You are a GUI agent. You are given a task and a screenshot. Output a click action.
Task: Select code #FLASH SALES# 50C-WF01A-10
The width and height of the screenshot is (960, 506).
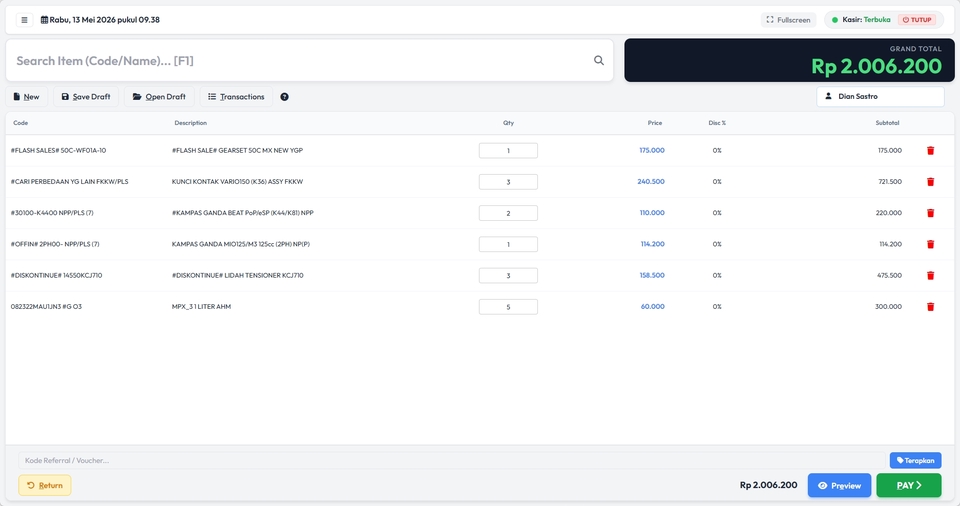click(58, 150)
